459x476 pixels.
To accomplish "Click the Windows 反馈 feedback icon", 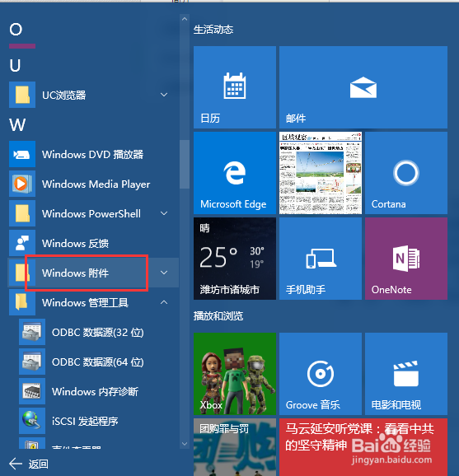I will pyautogui.click(x=22, y=243).
